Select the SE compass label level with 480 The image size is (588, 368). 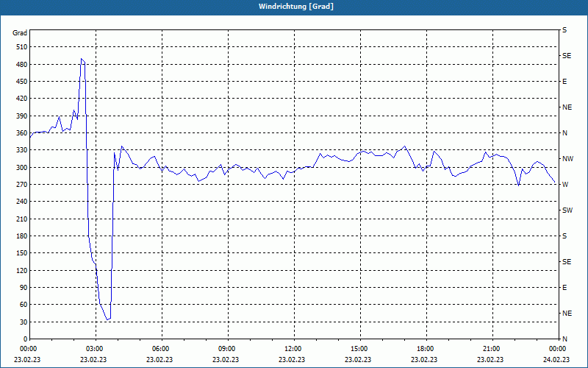tap(567, 56)
